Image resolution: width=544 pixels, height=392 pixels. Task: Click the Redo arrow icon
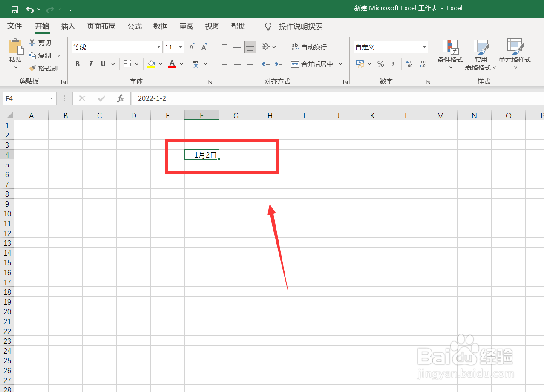(x=50, y=9)
